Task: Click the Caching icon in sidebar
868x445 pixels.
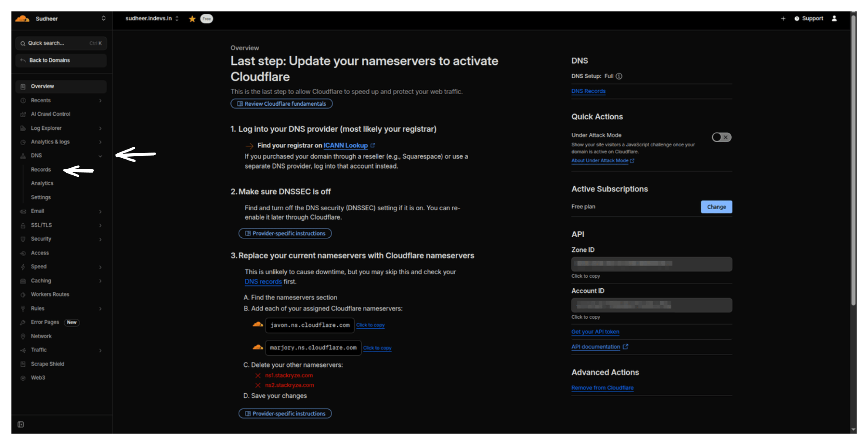Action: 23,281
